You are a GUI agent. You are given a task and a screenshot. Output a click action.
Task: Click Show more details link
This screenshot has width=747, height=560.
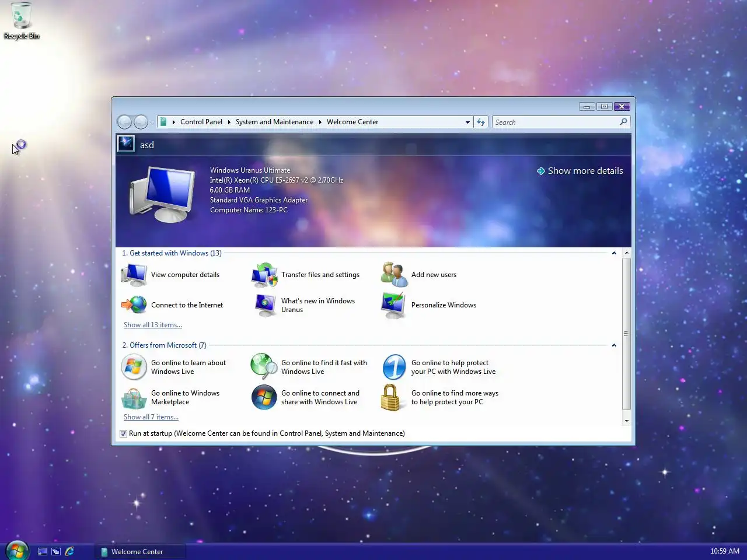[580, 171]
